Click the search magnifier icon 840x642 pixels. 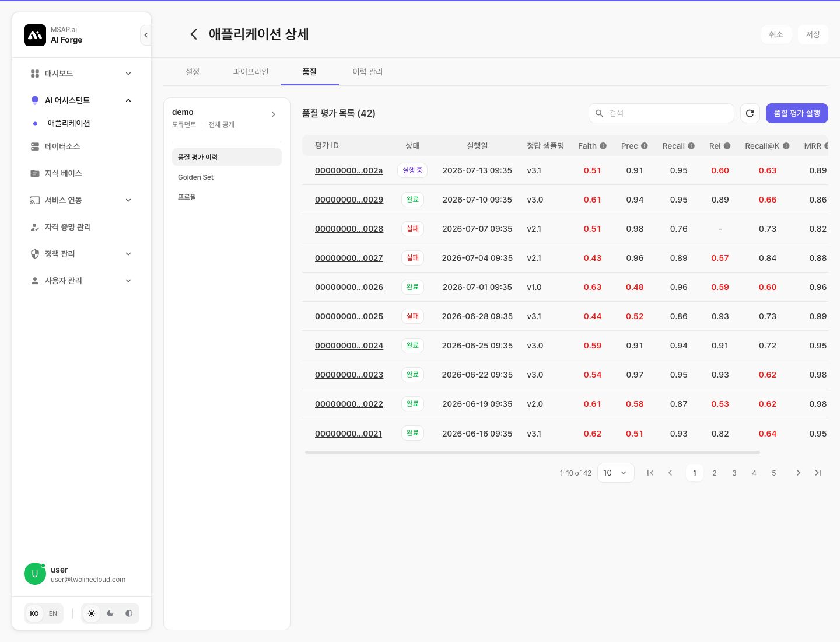point(599,113)
